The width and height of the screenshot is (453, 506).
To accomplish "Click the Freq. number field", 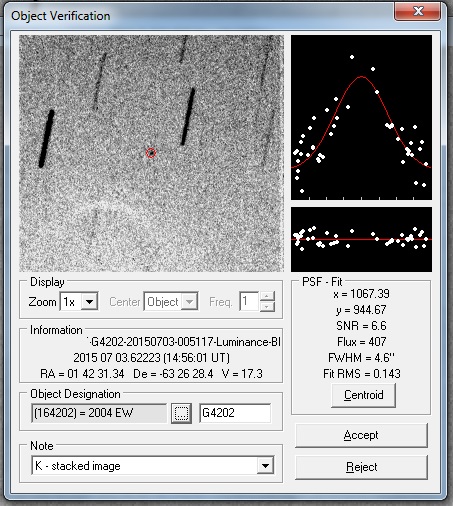I will [x=249, y=302].
